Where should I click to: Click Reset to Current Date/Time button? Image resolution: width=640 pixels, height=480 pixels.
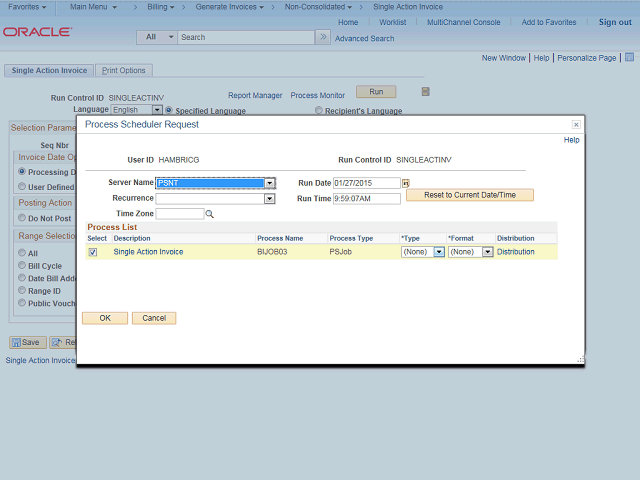pos(469,195)
